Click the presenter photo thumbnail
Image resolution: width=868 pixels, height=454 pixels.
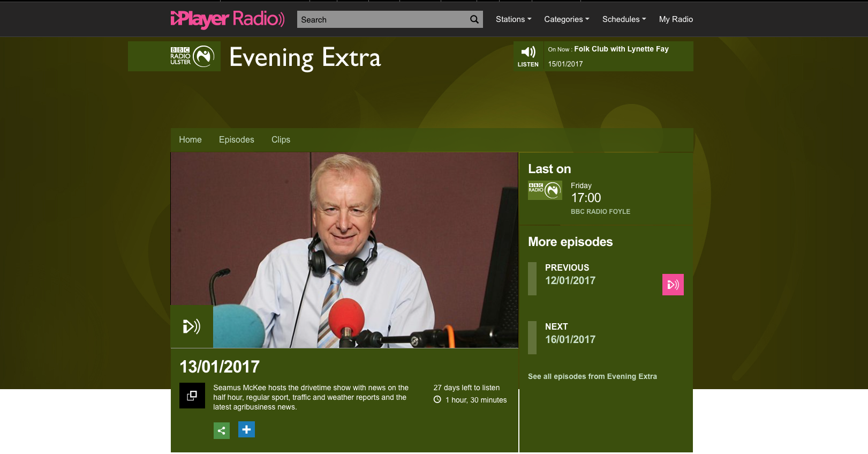[x=344, y=250]
